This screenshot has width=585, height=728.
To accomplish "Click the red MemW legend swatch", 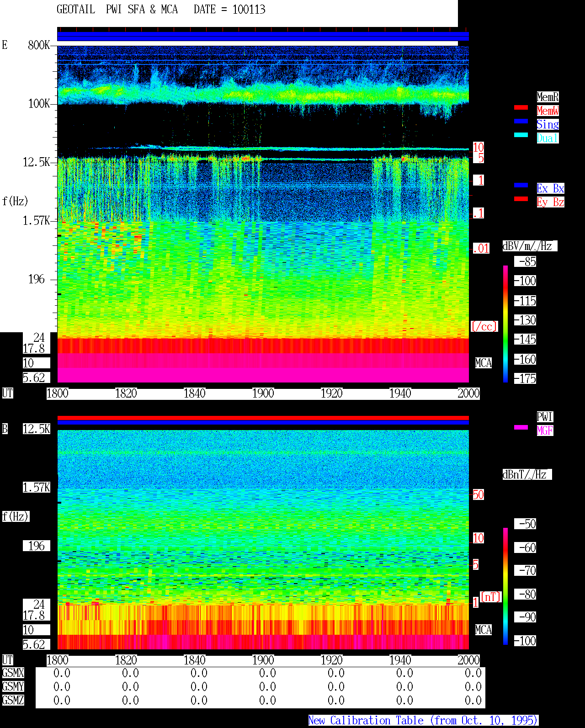I will pos(521,107).
